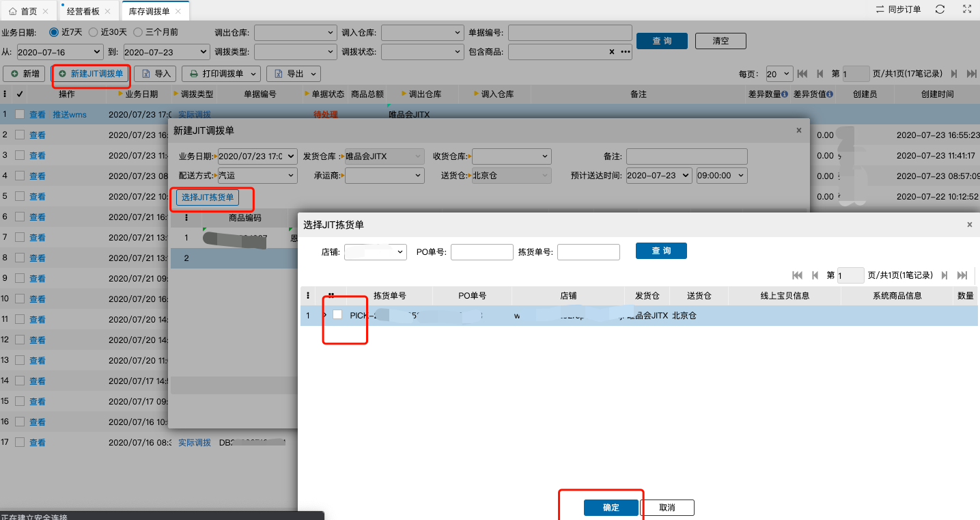Open the 到 end date dropdown 2020-07-23
Image resolution: width=980 pixels, height=520 pixels.
(167, 51)
